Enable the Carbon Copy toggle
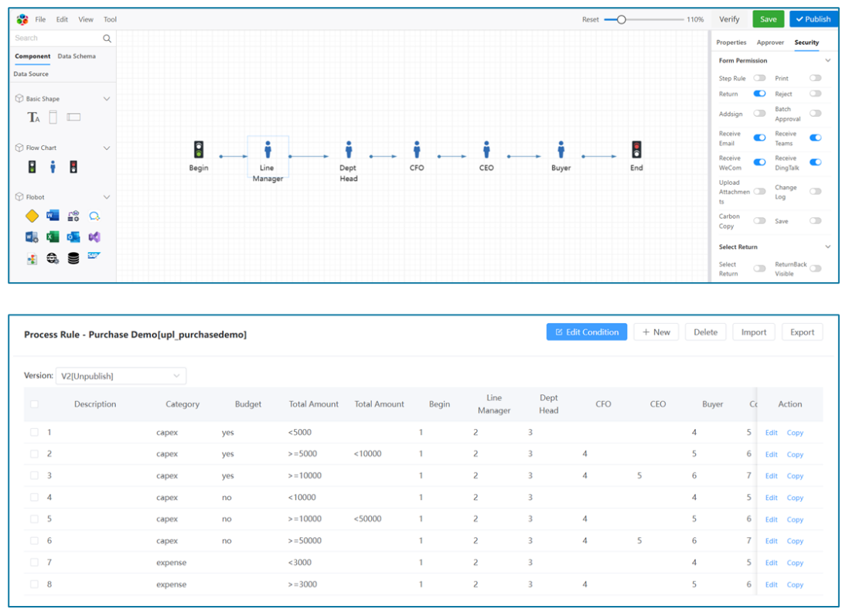This screenshot has width=849, height=616. tap(759, 221)
